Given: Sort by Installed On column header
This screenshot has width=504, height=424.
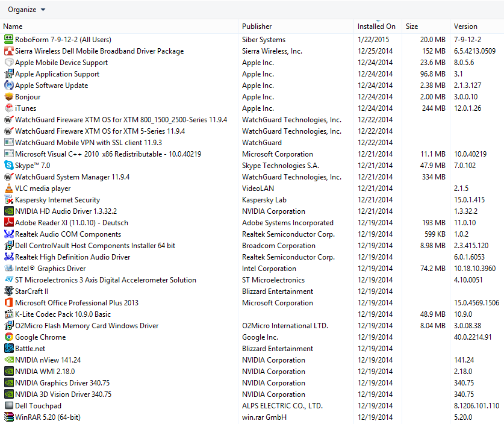Looking at the screenshot, I should click(x=376, y=26).
